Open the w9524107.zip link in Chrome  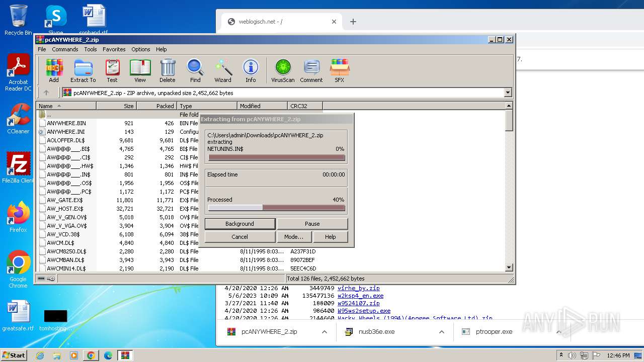pyautogui.click(x=359, y=303)
